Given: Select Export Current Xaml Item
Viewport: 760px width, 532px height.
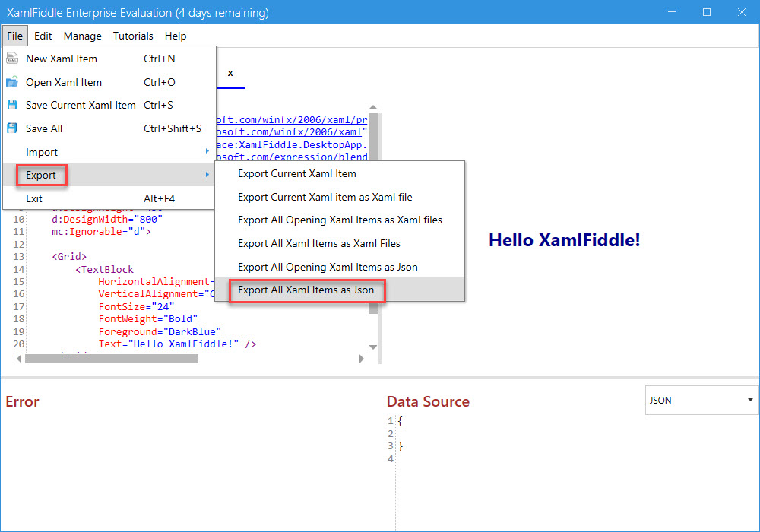Looking at the screenshot, I should pyautogui.click(x=340, y=173).
